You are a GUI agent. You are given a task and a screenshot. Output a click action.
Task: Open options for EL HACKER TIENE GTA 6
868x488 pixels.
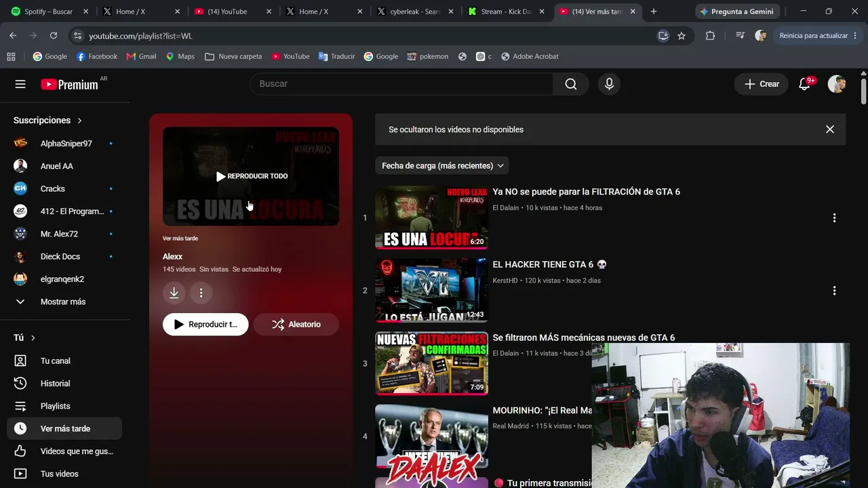point(834,291)
